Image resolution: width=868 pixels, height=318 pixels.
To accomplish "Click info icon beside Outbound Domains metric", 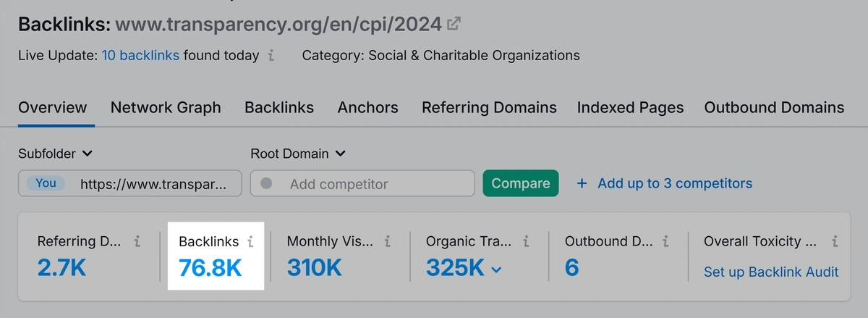I will [665, 242].
